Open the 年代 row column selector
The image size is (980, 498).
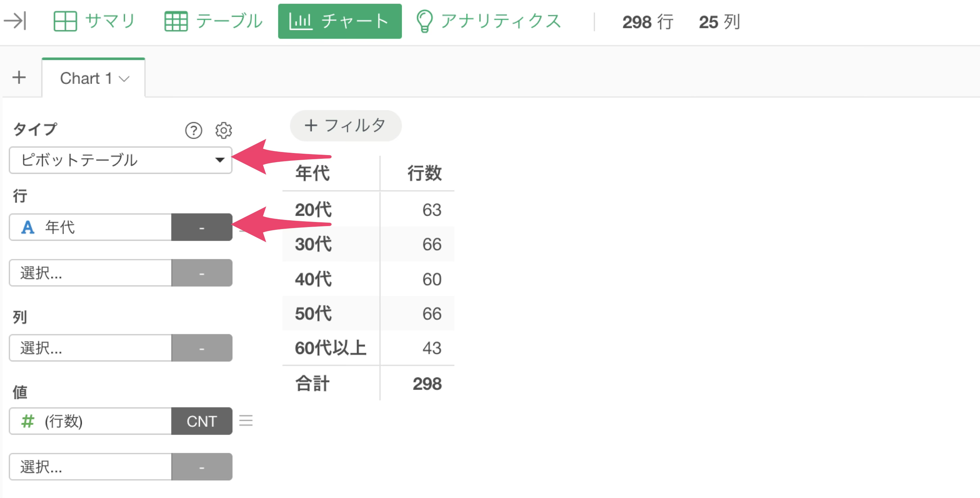point(90,227)
